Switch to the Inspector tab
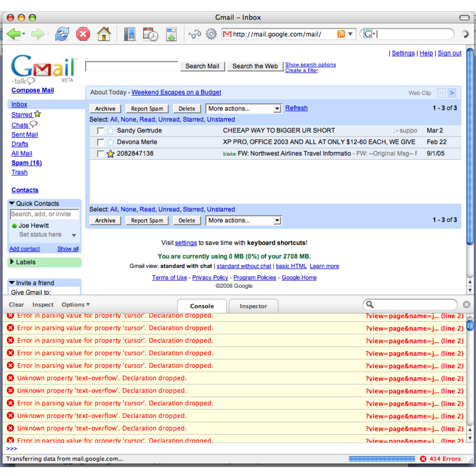The image size is (476, 476). click(x=253, y=306)
